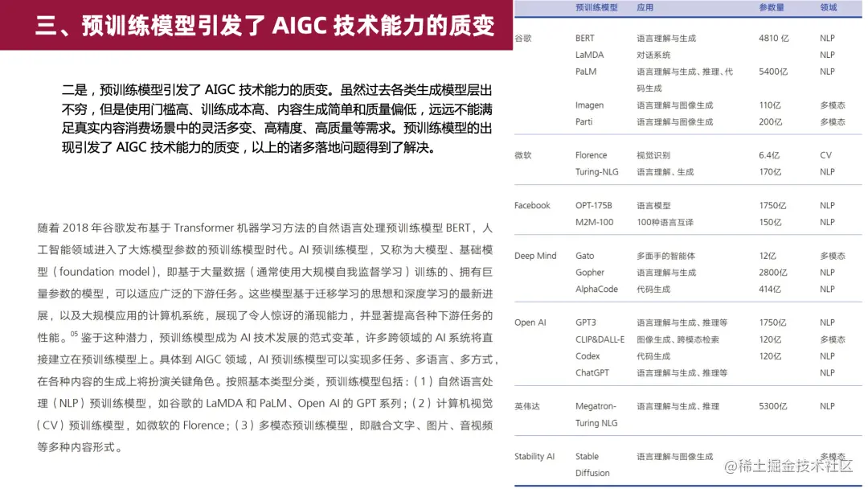Select the OPT-175B model cell
Screen dimensions: 868x489
(593, 205)
